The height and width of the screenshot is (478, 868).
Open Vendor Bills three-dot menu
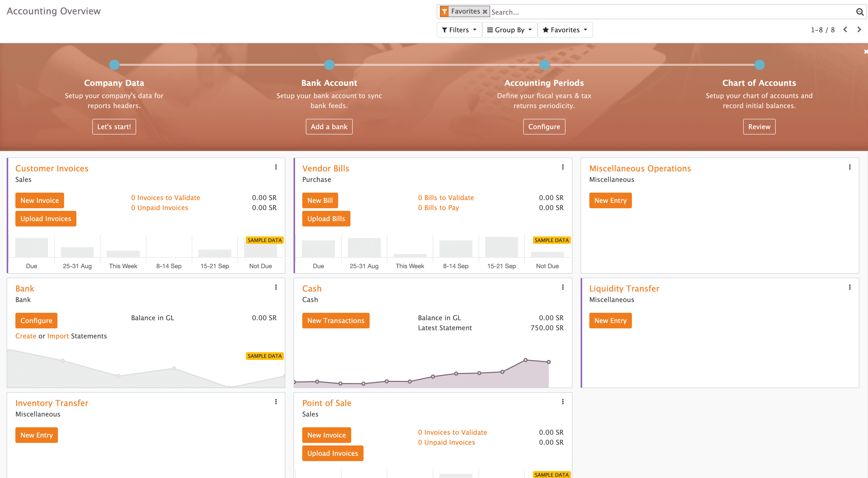click(563, 167)
